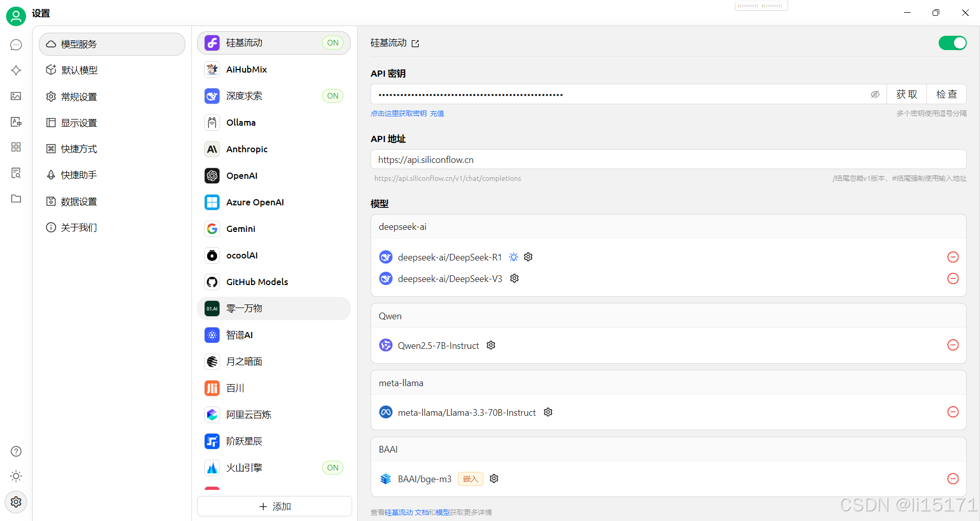Open settings gear for Llama-3.3-70B-Instruct
Screen dimensions: 980x521
pos(548,412)
